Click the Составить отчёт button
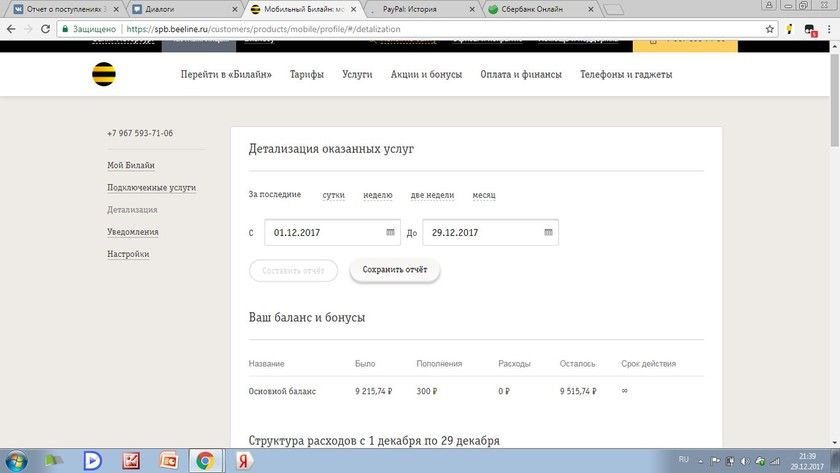 click(294, 271)
